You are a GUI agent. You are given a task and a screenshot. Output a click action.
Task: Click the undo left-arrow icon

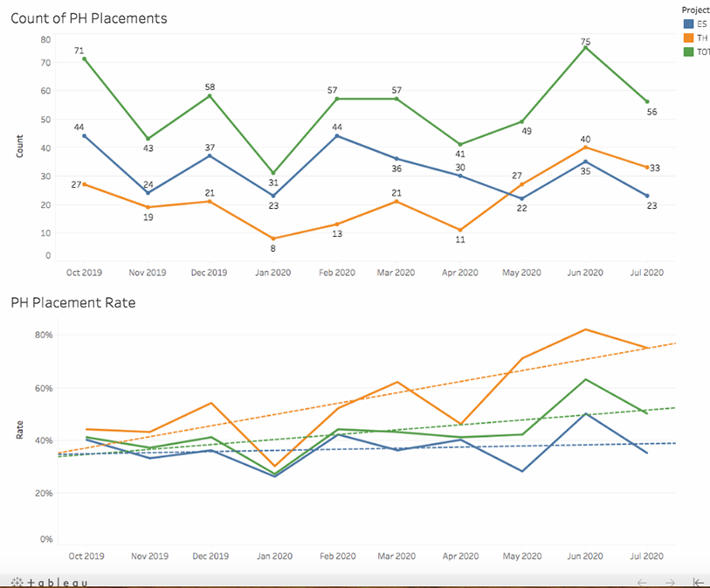642,582
